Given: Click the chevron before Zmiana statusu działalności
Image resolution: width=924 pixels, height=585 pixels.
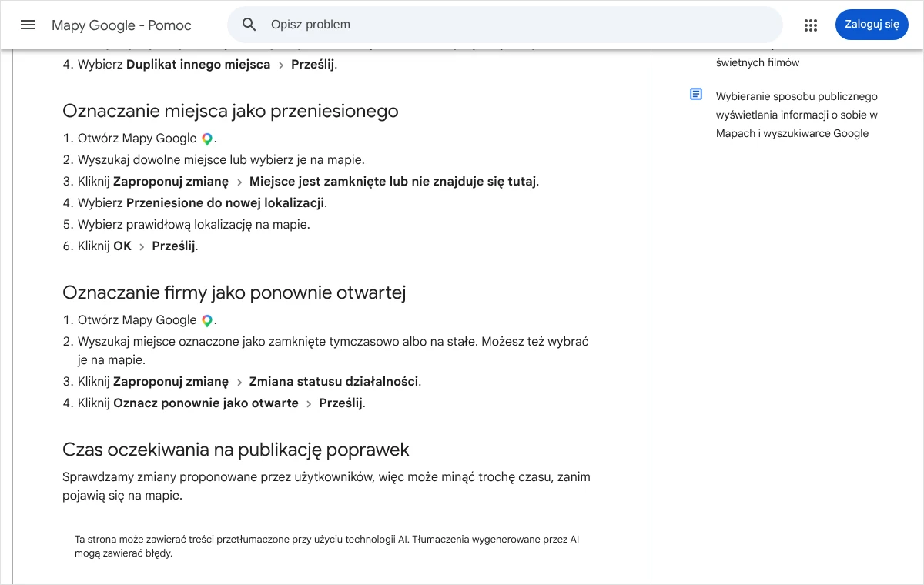Looking at the screenshot, I should [x=239, y=383].
